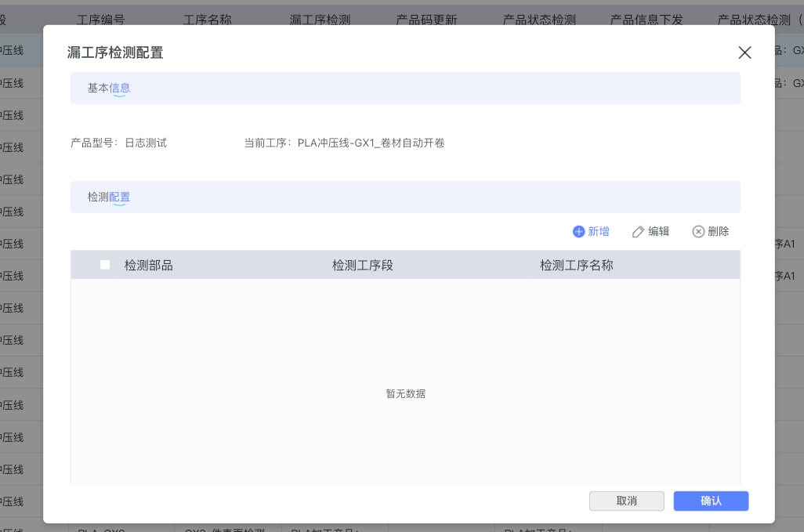Click the 工序名称 background column header
The height and width of the screenshot is (532, 804).
pyautogui.click(x=207, y=20)
